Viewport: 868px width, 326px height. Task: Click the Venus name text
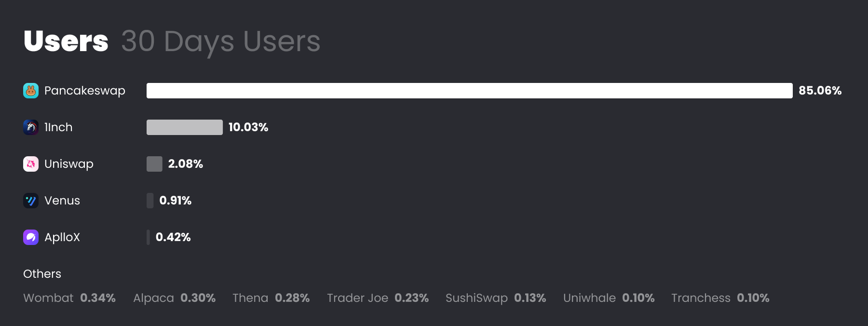point(62,201)
